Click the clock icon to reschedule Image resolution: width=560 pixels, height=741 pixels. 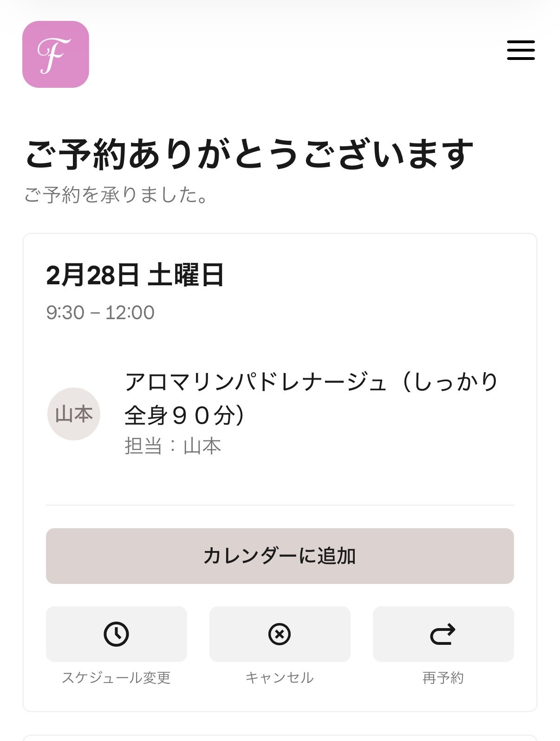[116, 634]
